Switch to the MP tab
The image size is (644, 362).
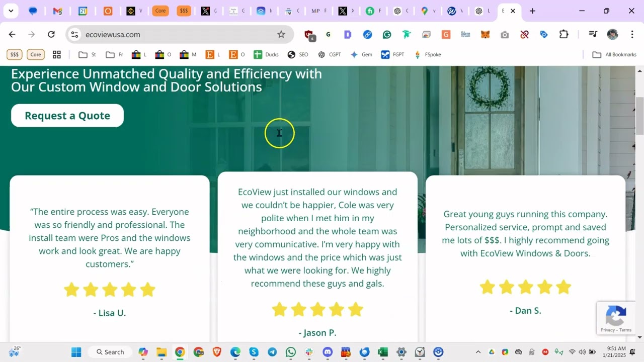pos(318,11)
